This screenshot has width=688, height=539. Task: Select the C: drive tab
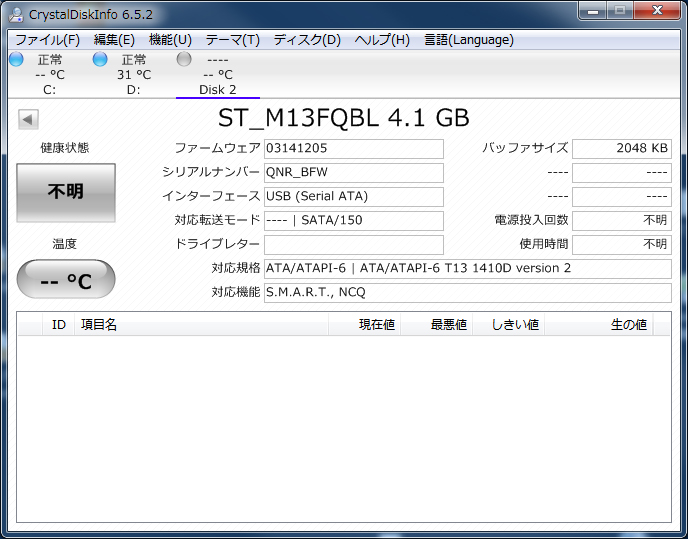click(50, 75)
